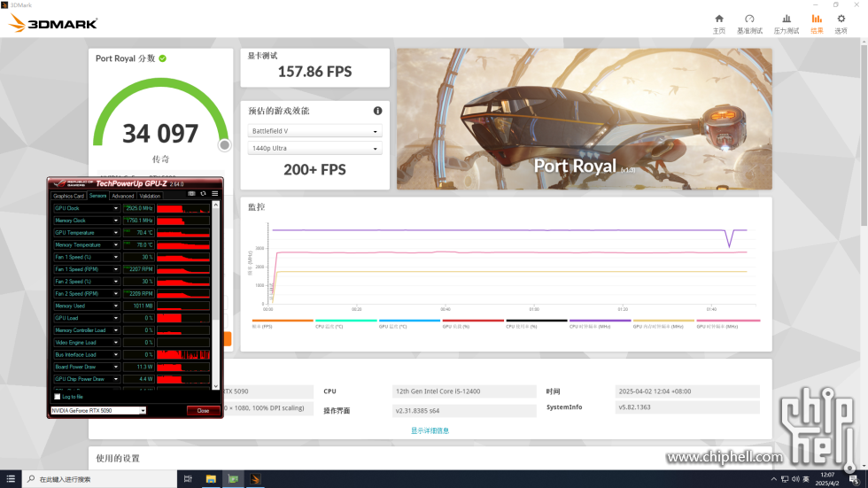868x488 pixels.
Task: Switch to the 3DMark taskbar icon
Action: pyautogui.click(x=255, y=478)
